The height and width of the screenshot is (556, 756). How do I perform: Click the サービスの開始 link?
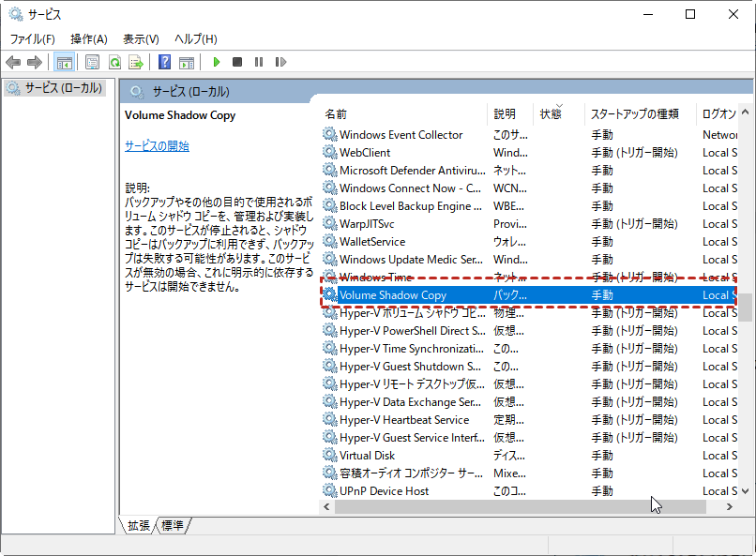[x=157, y=146]
